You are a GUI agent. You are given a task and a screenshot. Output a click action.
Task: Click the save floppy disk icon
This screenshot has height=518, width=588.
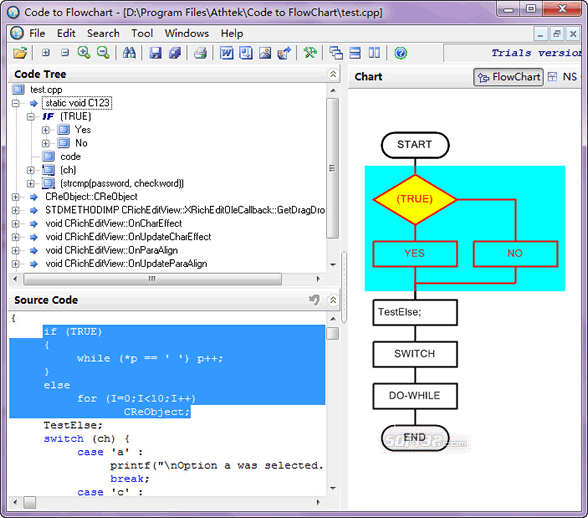(x=155, y=53)
